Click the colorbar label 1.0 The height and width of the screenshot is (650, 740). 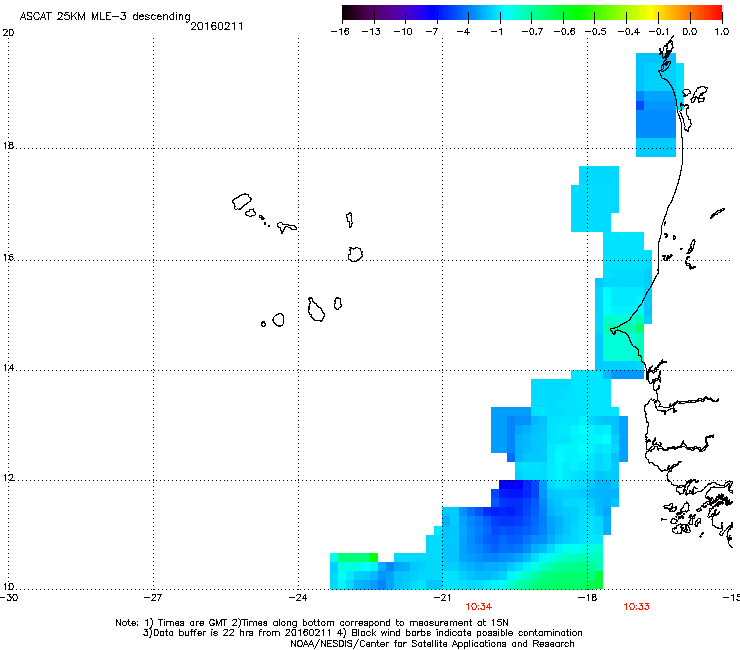(x=722, y=32)
